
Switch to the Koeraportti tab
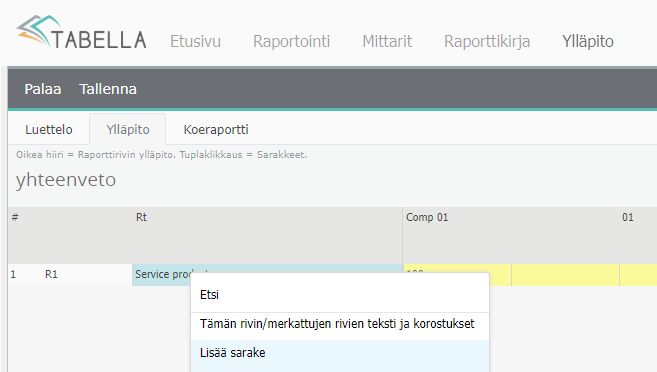[216, 129]
